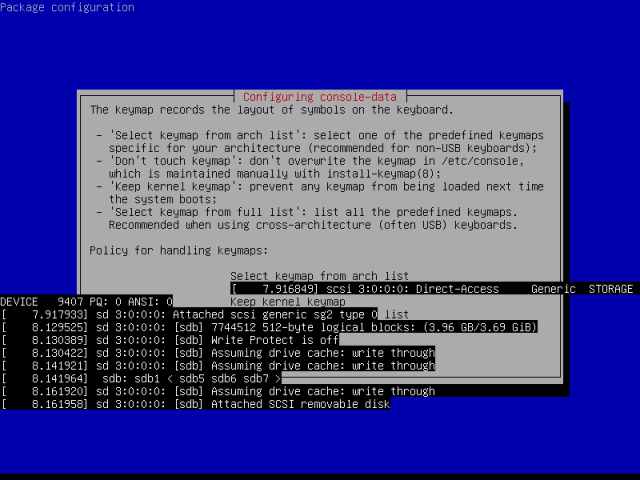Screen dimensions: 640x480
Task: Click the 'Attached scsi generic sg2' log line
Action: (x=189, y=314)
